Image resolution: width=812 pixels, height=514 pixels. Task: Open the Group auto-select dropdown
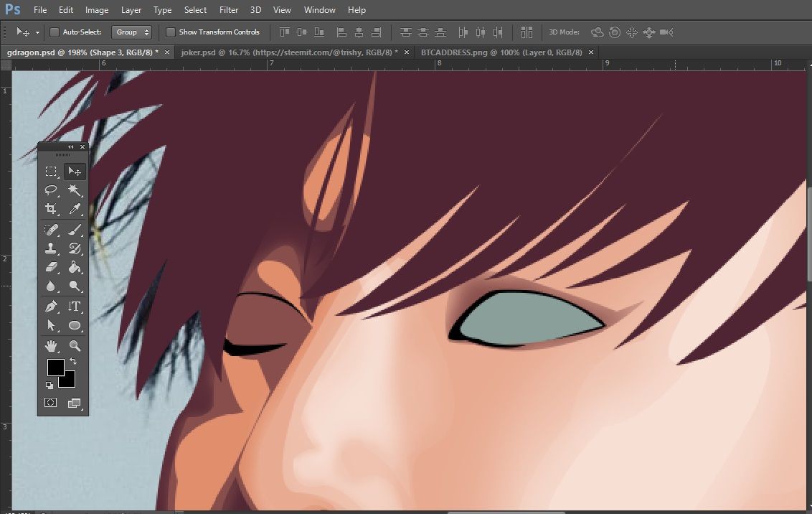pyautogui.click(x=131, y=32)
